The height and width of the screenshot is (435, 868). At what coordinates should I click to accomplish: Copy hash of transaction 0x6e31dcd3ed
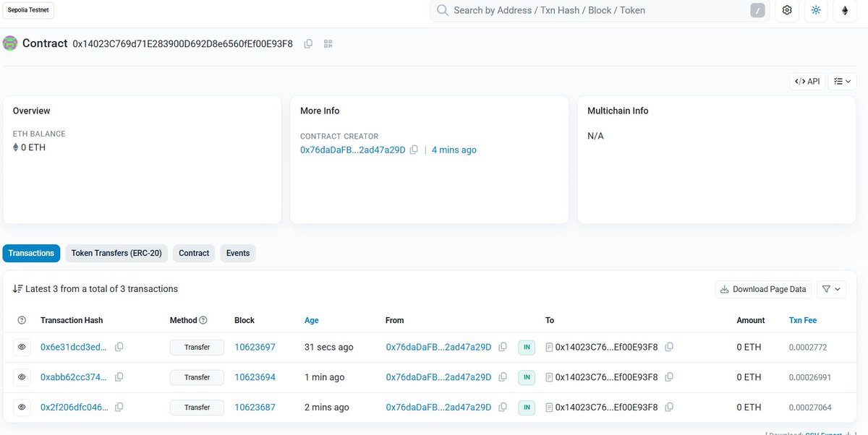point(119,347)
